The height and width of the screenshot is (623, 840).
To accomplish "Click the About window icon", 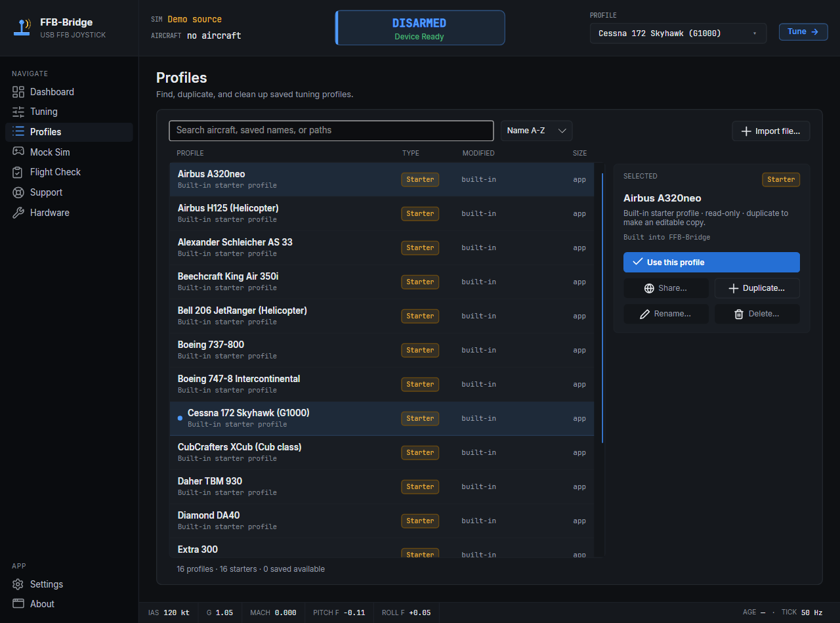I will [18, 604].
